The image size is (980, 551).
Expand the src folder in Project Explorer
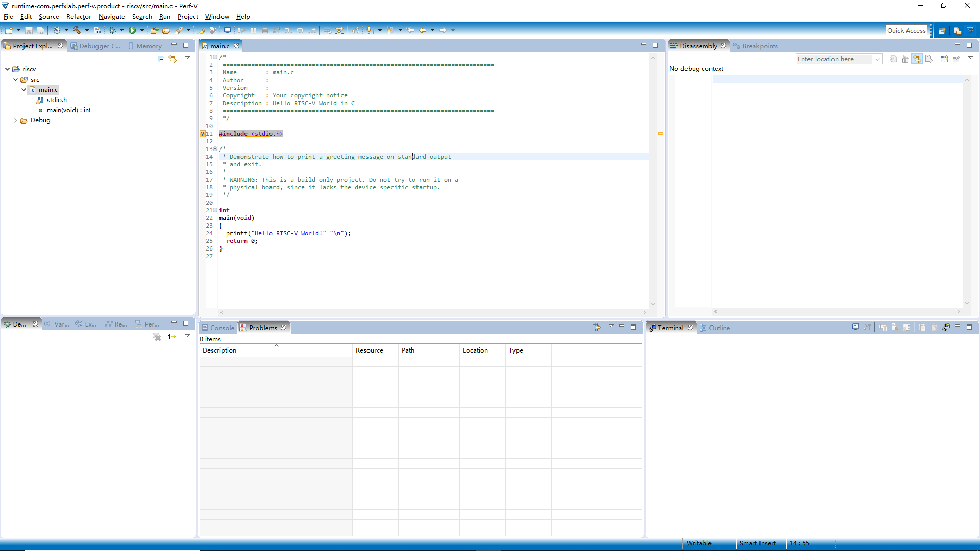tap(15, 79)
